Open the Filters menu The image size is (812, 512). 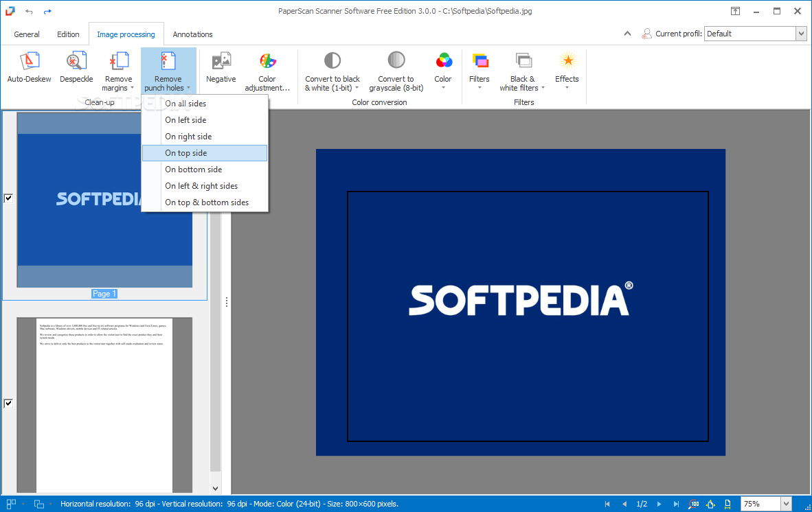(x=479, y=71)
